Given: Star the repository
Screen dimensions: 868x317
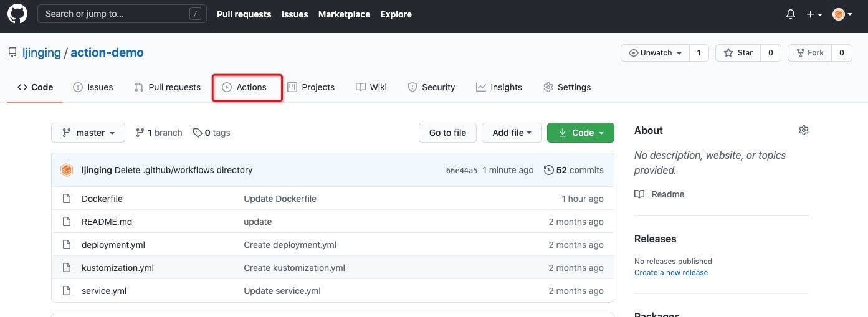Looking at the screenshot, I should (738, 53).
